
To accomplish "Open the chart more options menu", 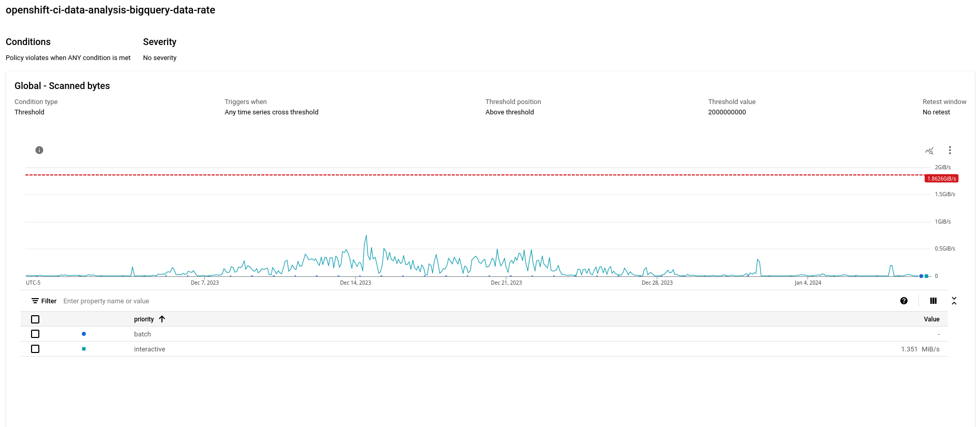I will coord(949,150).
